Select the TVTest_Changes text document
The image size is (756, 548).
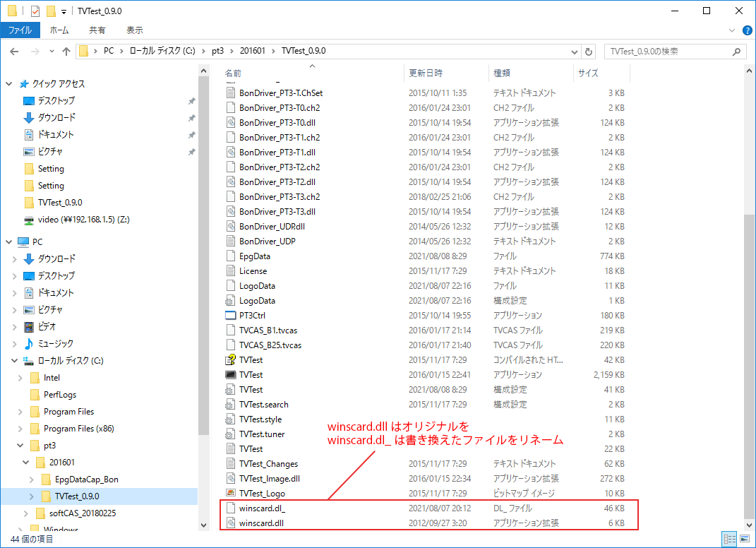point(425,464)
